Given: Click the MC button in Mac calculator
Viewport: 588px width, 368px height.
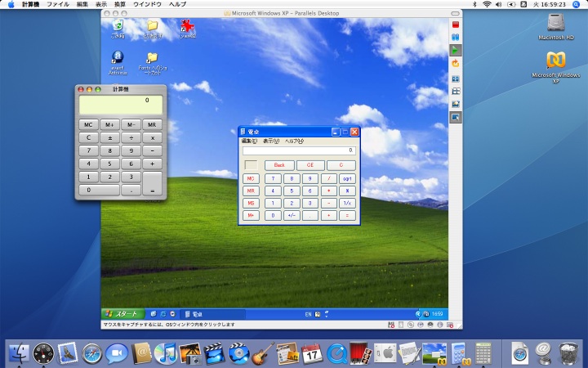Looking at the screenshot, I should [88, 124].
